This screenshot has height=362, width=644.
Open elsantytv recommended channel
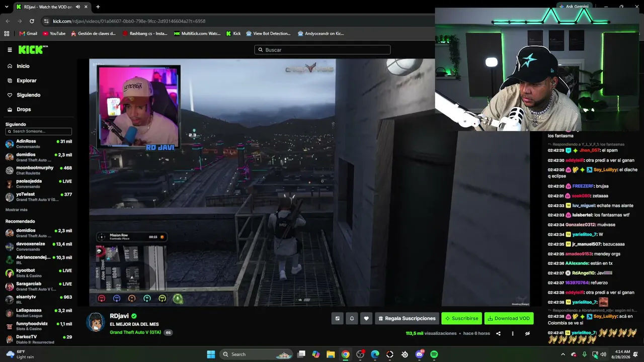pos(39,299)
